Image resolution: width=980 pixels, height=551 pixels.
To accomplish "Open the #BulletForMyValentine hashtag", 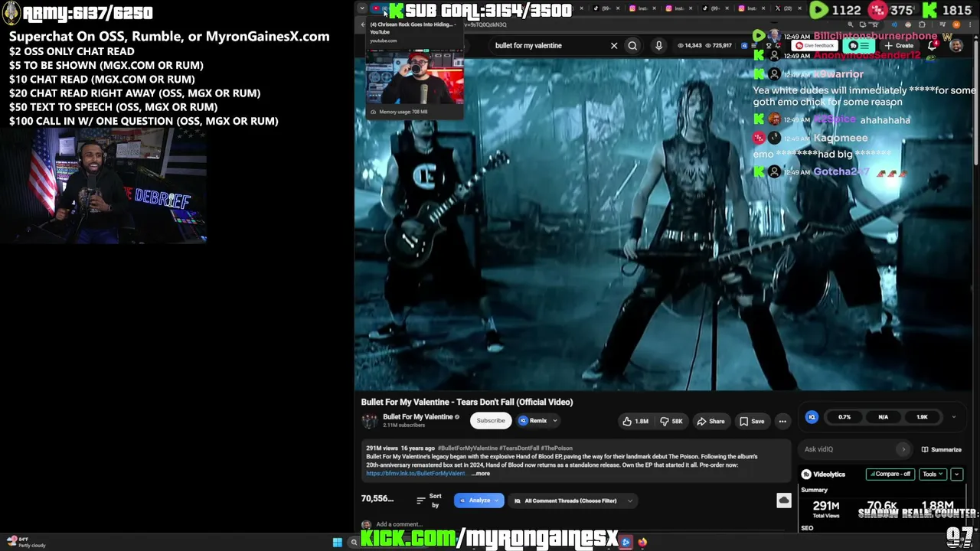I will tap(467, 448).
